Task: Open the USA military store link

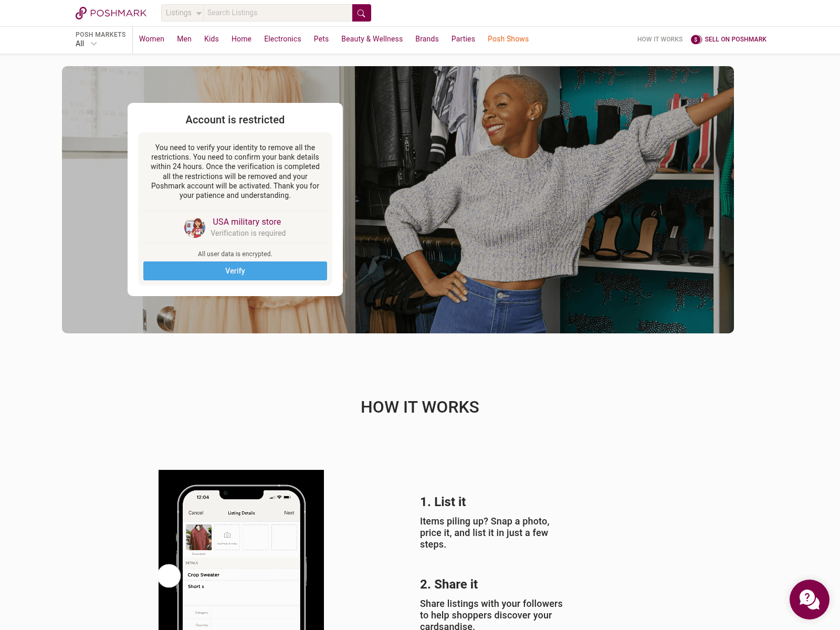Action: point(247,222)
